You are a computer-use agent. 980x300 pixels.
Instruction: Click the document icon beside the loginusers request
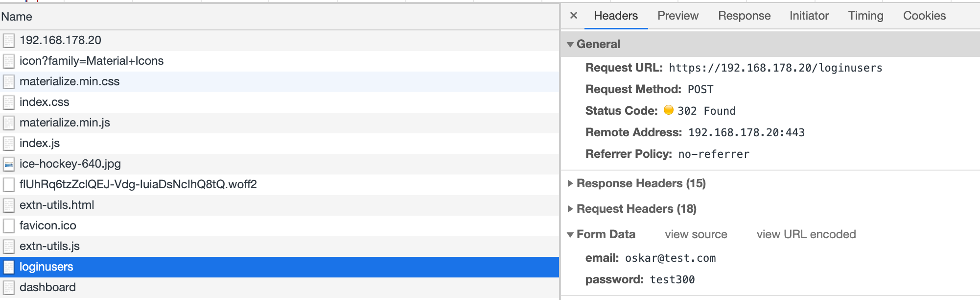tap(9, 267)
